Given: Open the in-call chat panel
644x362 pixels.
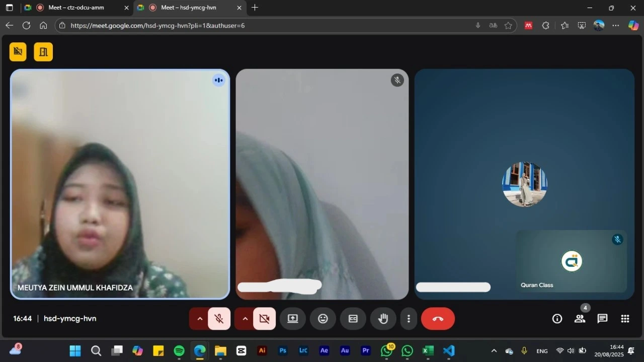Looking at the screenshot, I should (602, 319).
